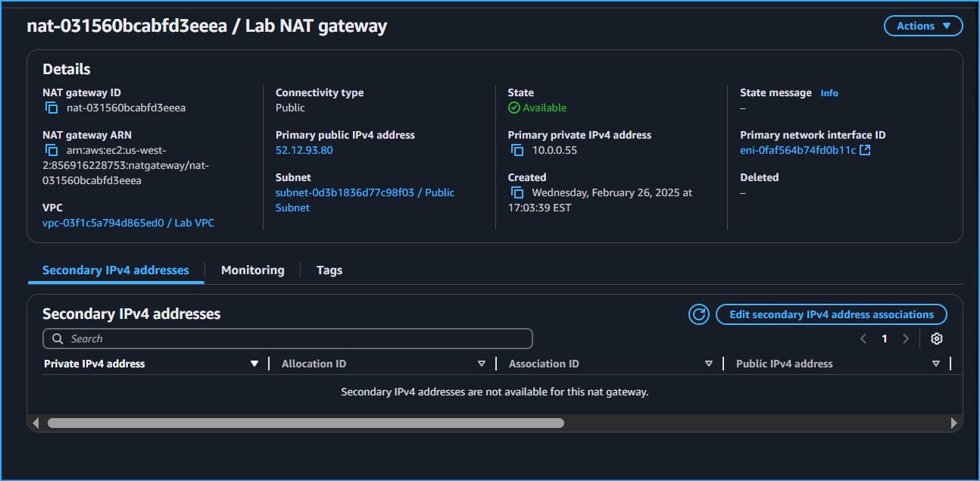
Task: Switch to the Monitoring tab
Action: click(x=252, y=270)
